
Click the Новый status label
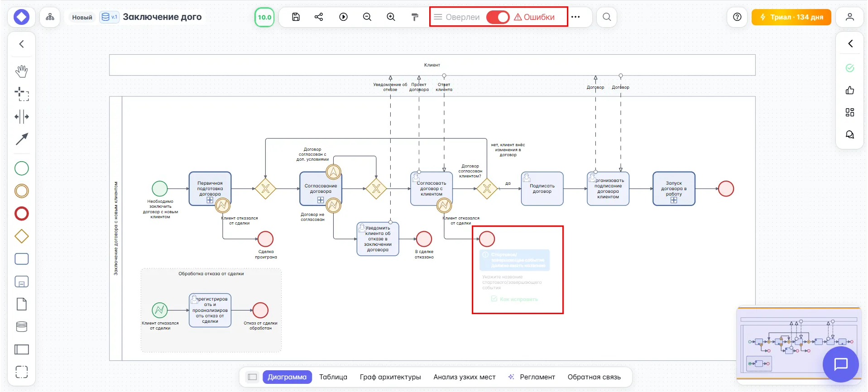82,17
